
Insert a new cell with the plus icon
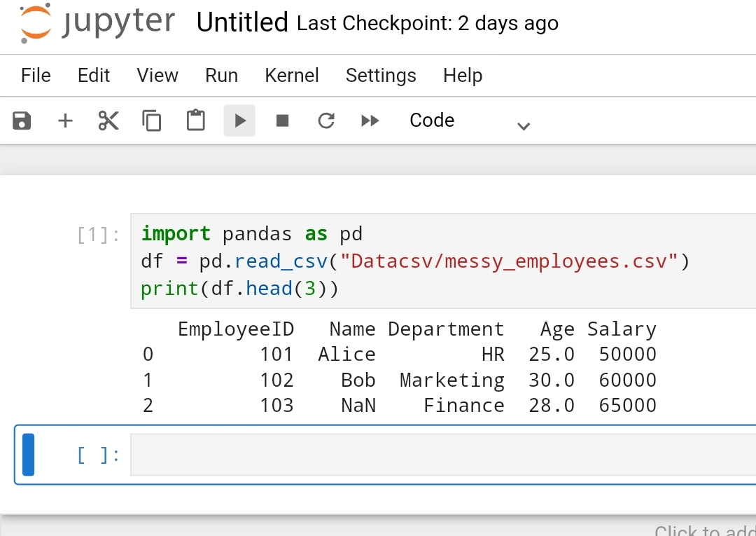[x=65, y=121]
